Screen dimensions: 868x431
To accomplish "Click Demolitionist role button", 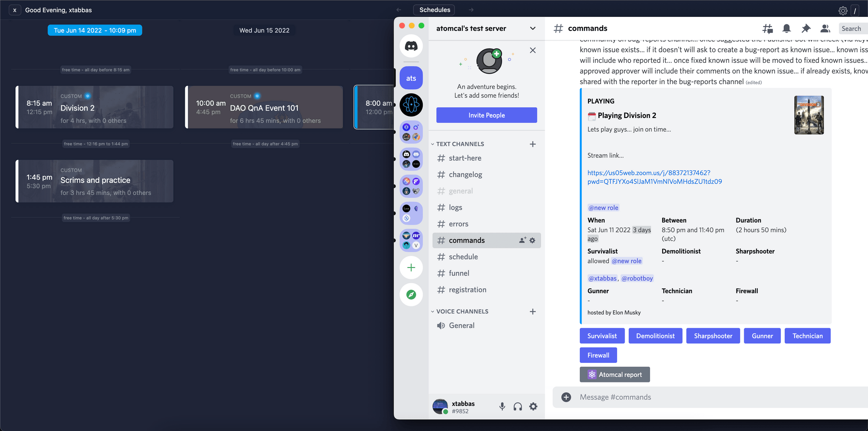I will 655,336.
